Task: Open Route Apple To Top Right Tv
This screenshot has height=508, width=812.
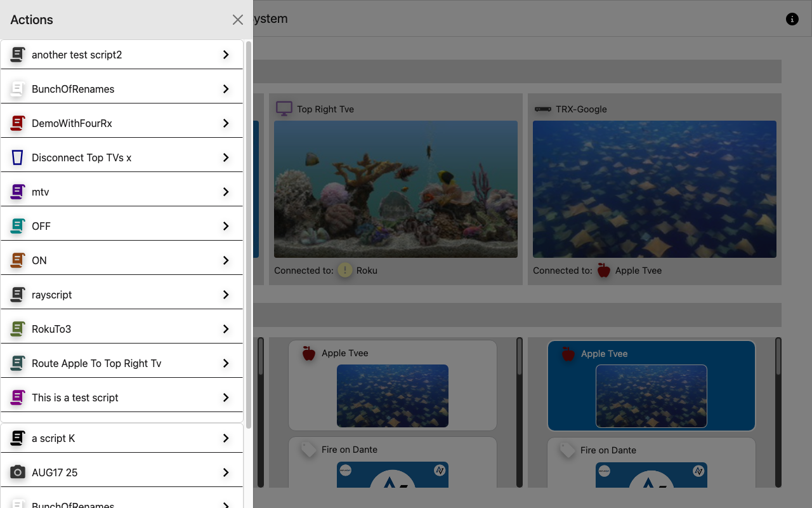Action: [122, 363]
